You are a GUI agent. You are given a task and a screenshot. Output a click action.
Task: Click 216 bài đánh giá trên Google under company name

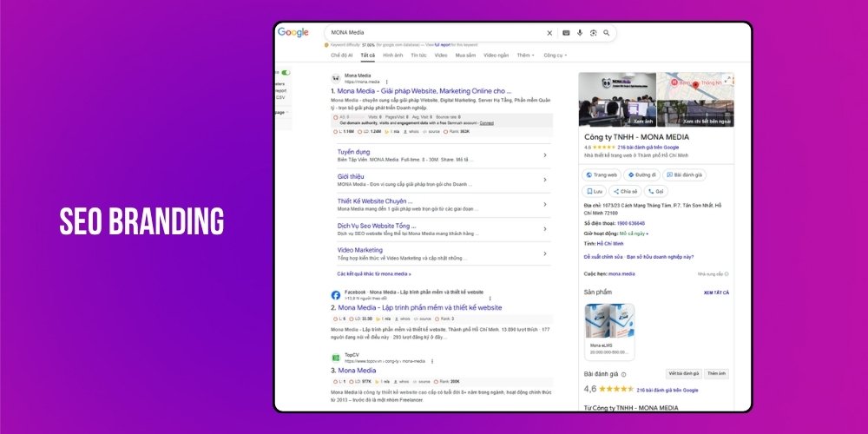(x=648, y=148)
